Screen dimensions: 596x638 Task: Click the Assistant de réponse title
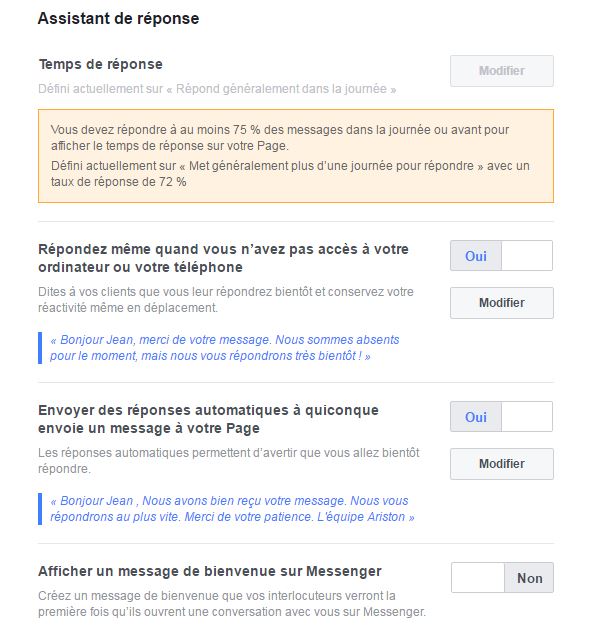tap(118, 19)
